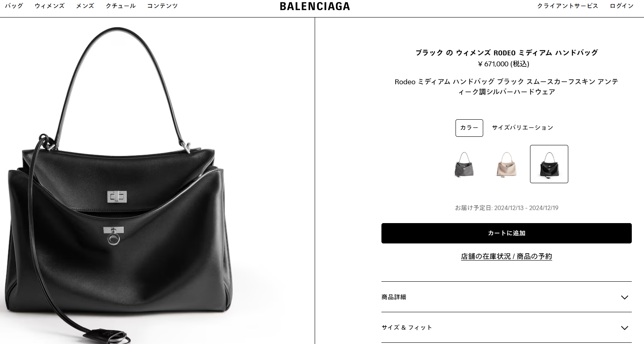
Task: Go to クライアントサービス
Action: 567,6
